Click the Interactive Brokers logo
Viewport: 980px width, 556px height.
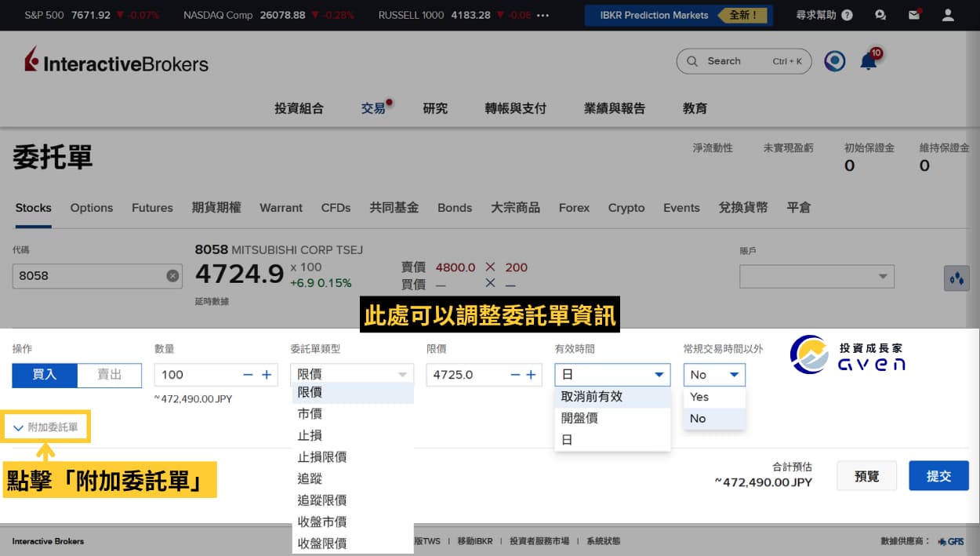[x=117, y=60]
